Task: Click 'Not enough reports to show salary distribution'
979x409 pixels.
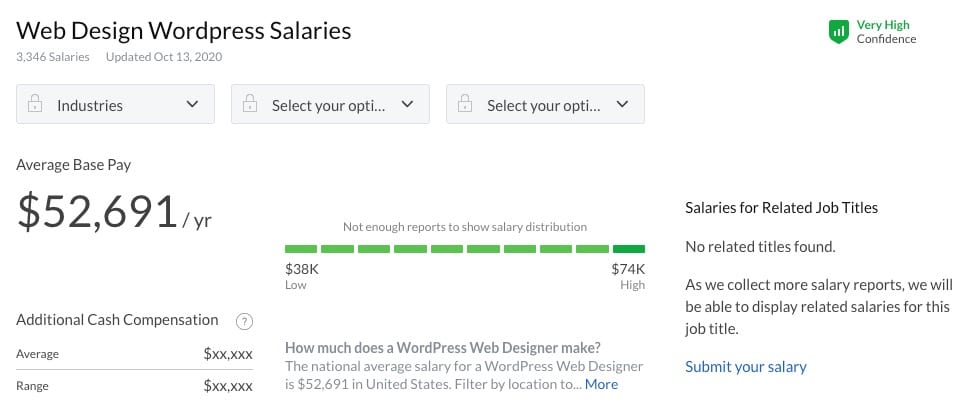Action: (x=465, y=227)
